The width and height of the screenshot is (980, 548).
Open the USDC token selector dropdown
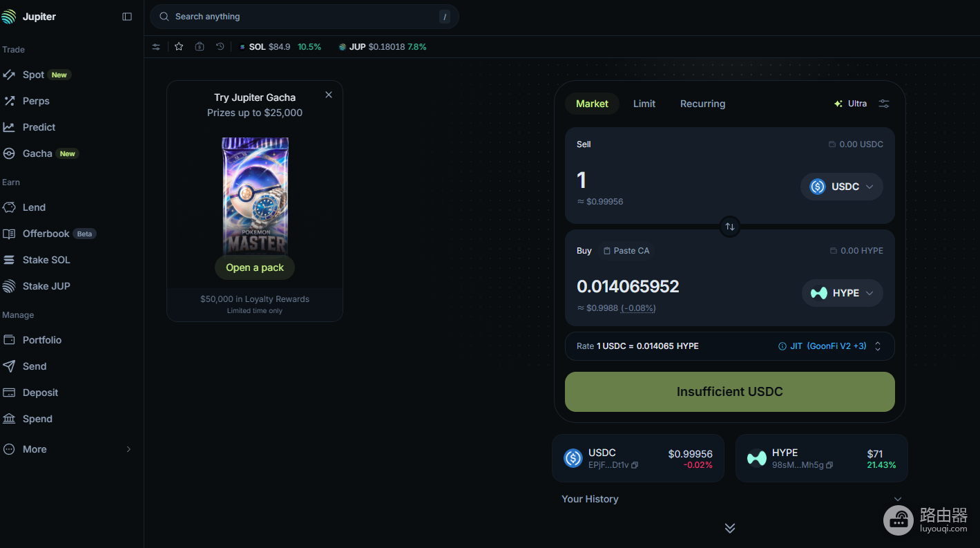tap(842, 187)
